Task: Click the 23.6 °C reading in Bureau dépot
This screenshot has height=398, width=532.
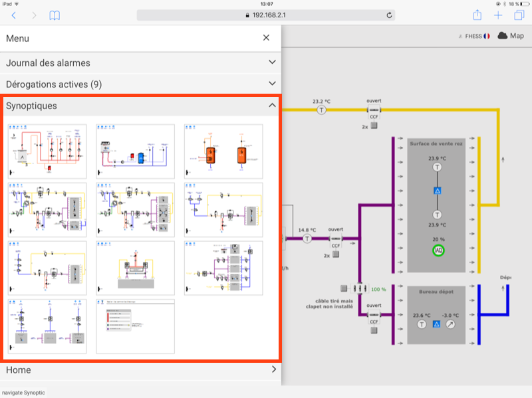Action: tap(422, 316)
